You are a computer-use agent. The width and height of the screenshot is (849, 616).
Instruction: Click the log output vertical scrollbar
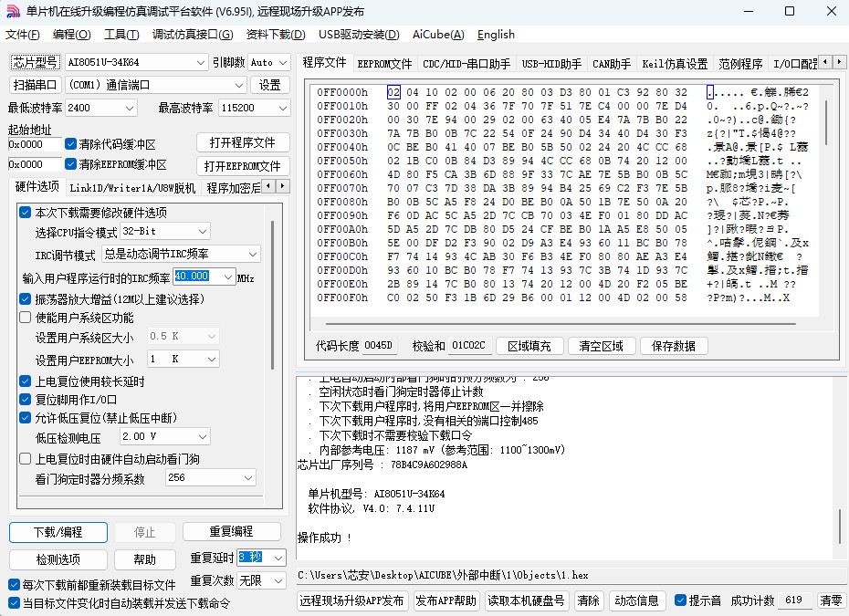coord(840,527)
